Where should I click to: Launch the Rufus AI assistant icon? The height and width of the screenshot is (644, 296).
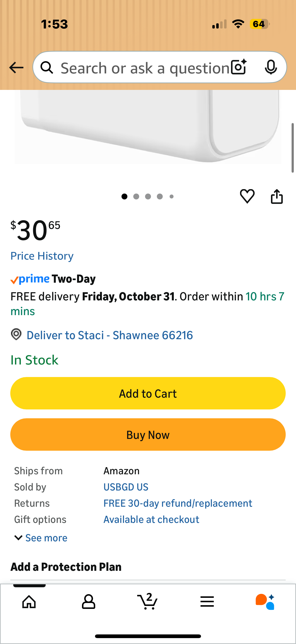[x=265, y=602]
